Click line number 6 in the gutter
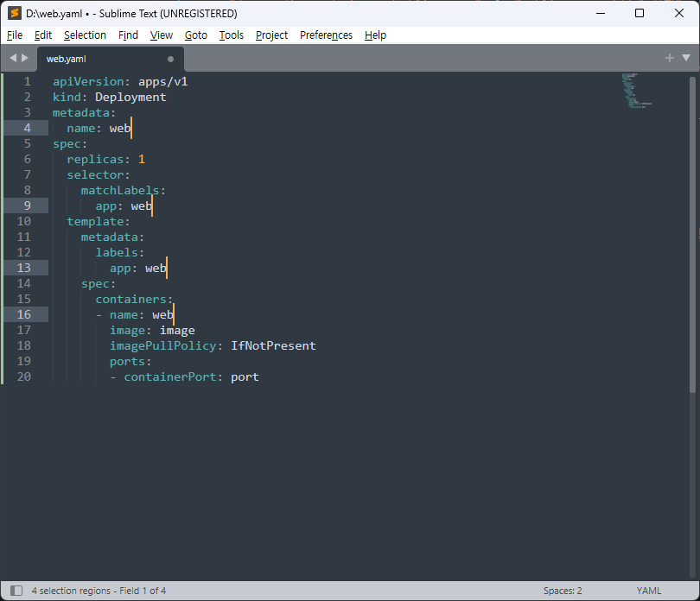 (x=27, y=159)
